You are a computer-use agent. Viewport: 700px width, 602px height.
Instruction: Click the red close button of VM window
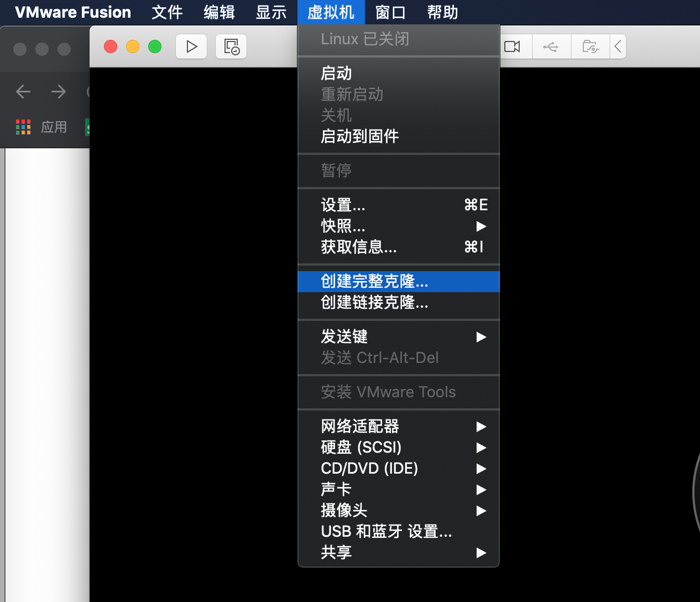click(111, 46)
